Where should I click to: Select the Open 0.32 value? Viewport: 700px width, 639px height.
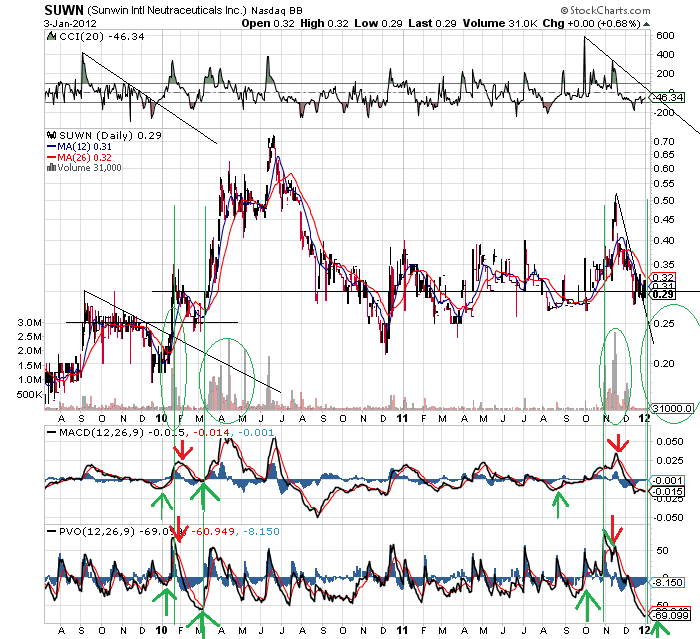(x=268, y=23)
